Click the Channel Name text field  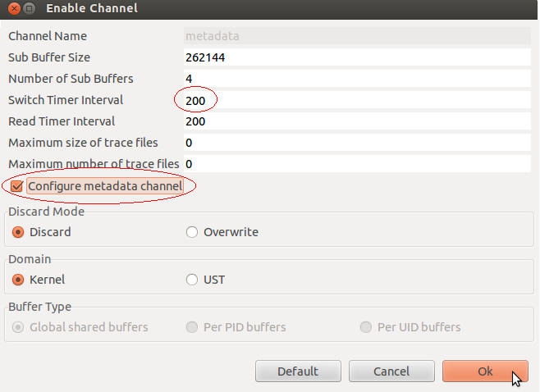[x=356, y=36]
